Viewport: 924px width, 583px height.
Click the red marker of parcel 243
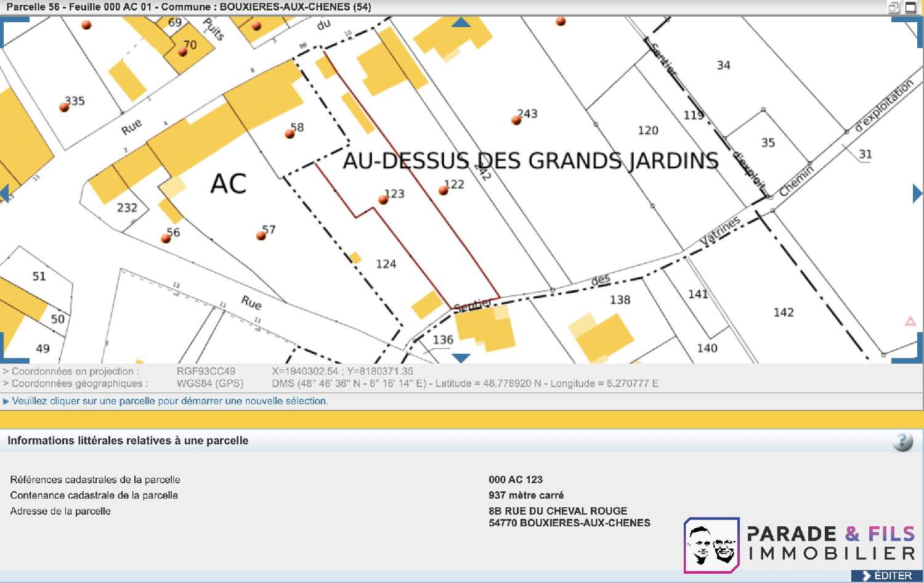tap(516, 120)
